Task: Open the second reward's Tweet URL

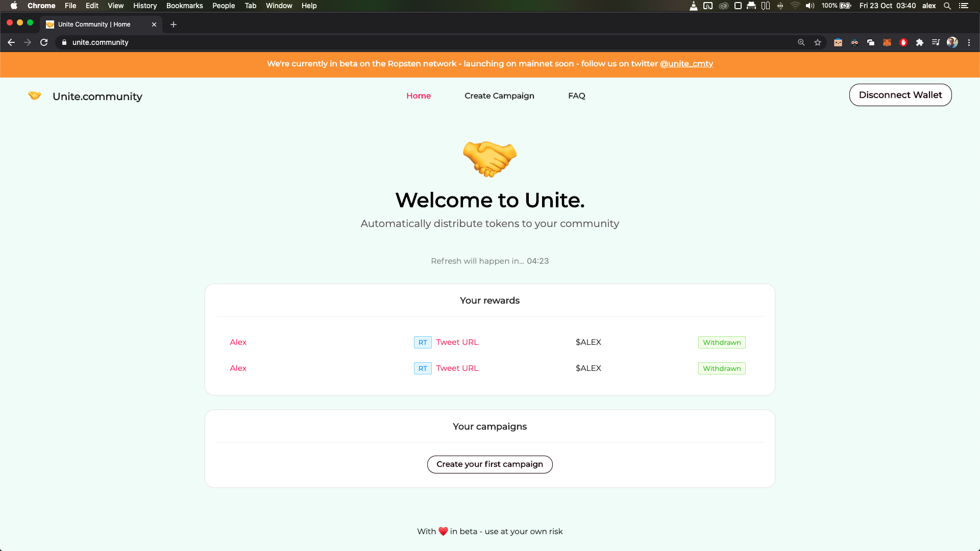Action: (x=457, y=368)
